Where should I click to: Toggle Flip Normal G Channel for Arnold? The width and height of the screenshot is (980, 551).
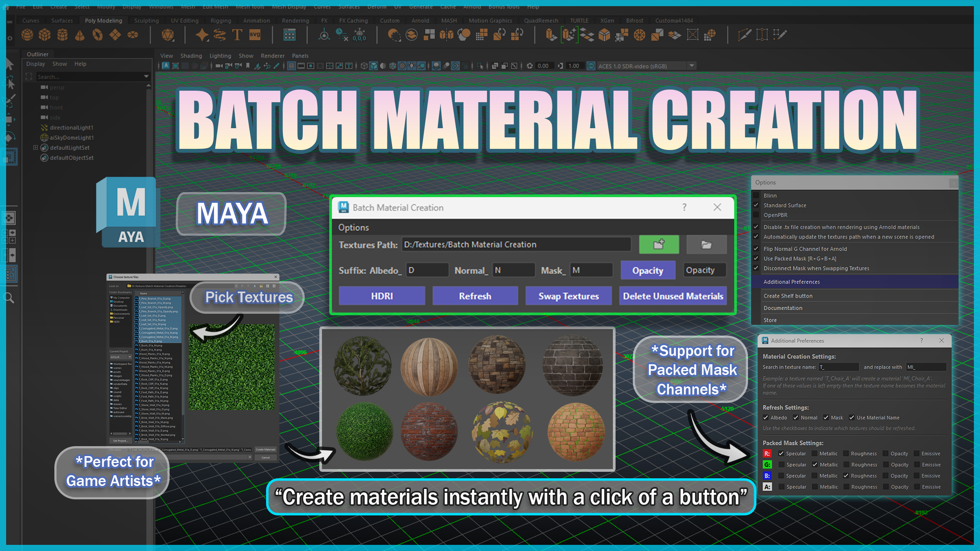(756, 249)
